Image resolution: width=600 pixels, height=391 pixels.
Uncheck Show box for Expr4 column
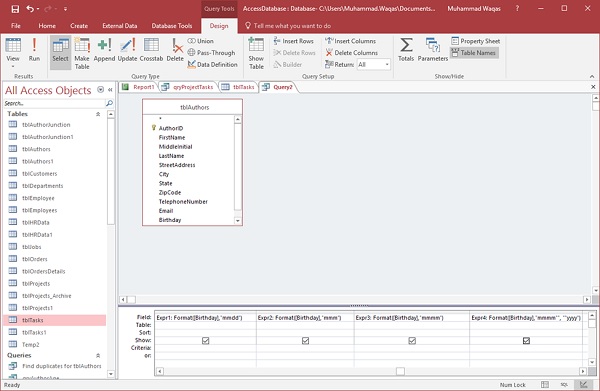coord(527,340)
